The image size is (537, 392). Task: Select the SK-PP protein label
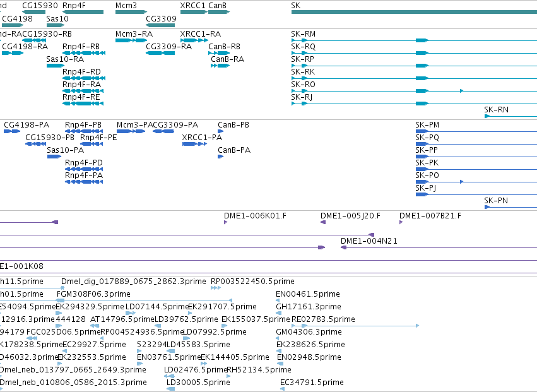(427, 150)
